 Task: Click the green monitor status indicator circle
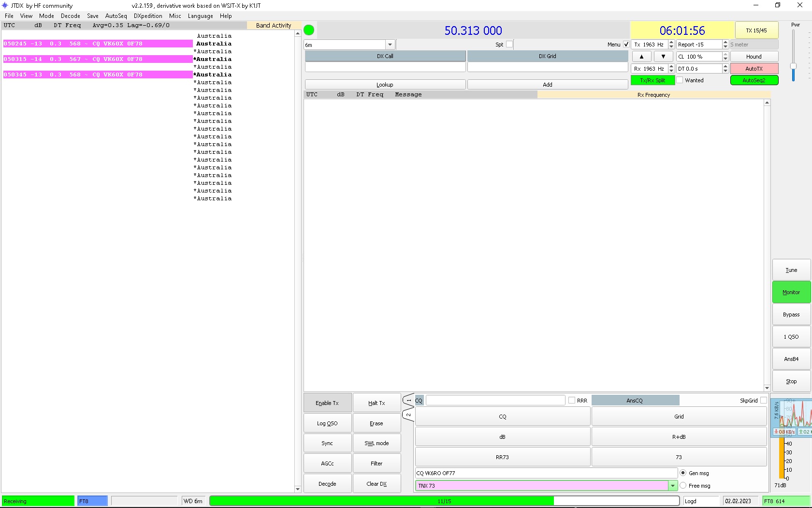[x=309, y=30]
